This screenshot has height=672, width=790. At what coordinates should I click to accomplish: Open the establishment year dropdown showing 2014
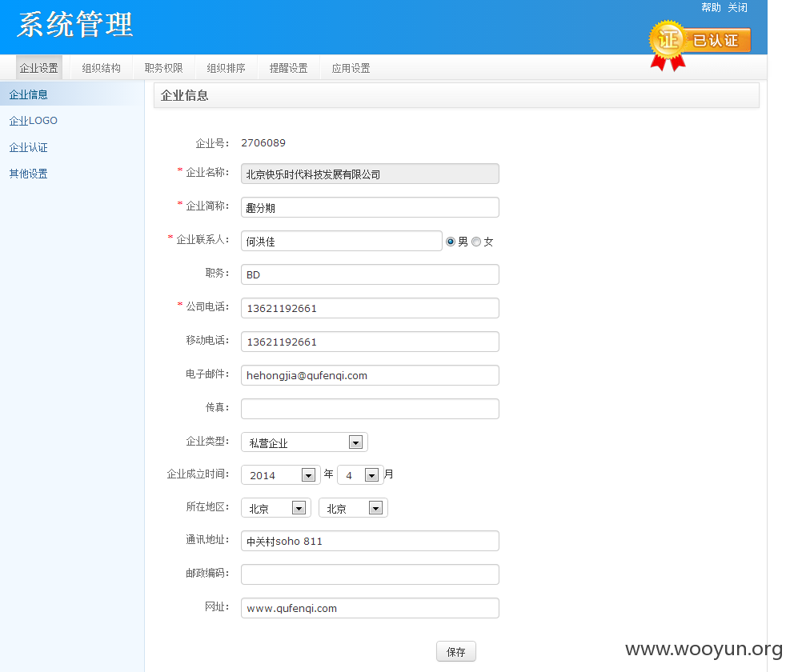[281, 475]
